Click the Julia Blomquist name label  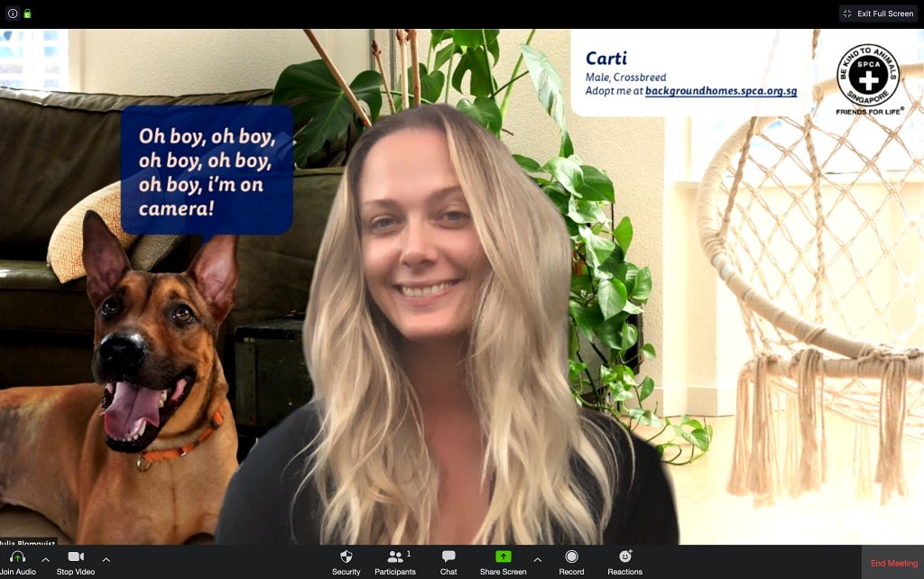pyautogui.click(x=28, y=544)
